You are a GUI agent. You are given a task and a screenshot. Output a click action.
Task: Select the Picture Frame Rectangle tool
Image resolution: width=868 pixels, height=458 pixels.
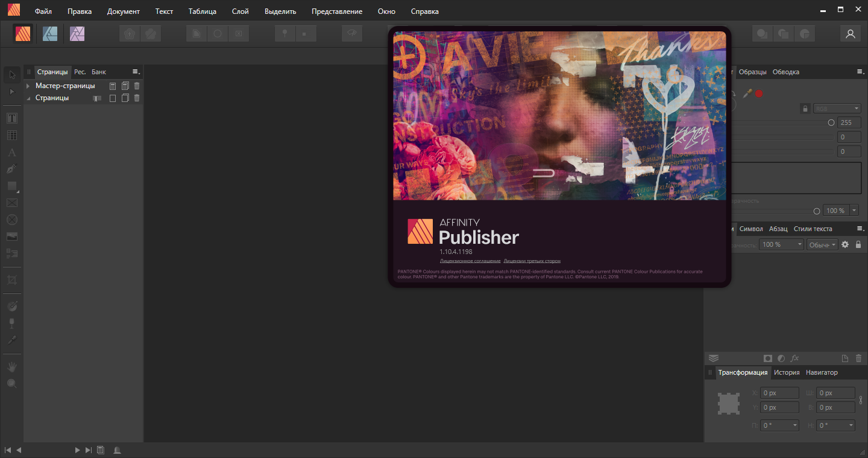click(x=12, y=203)
